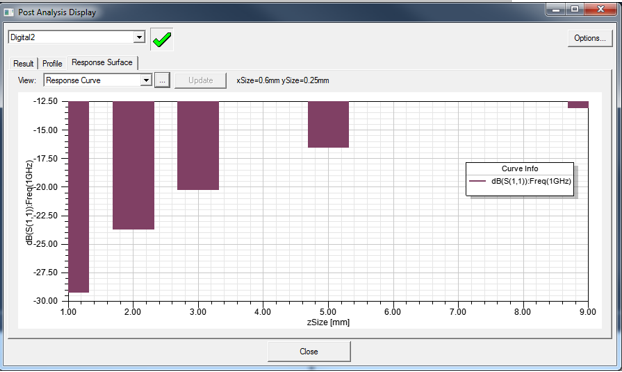Viewport: 622px width, 372px height.
Task: Click the ellipsis button beside View
Action: 162,80
